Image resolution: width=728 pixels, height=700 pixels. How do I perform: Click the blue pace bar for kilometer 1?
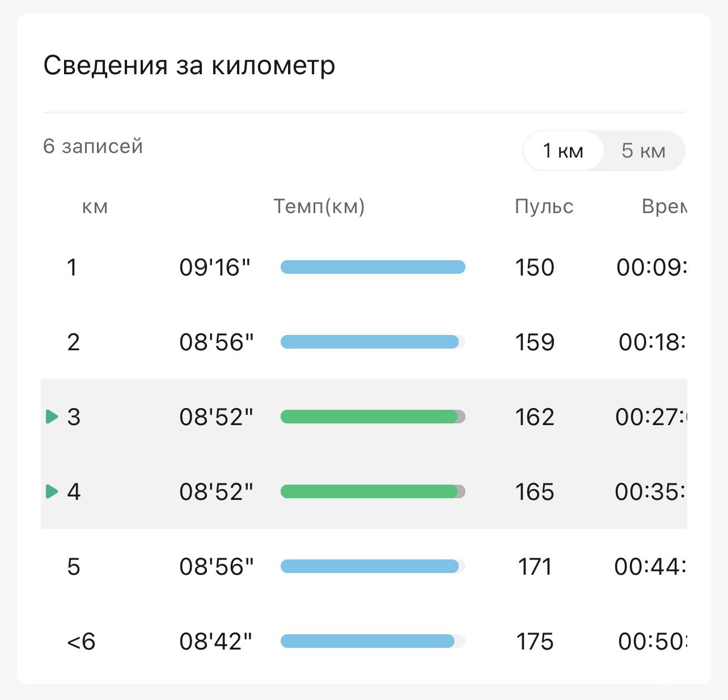tap(373, 267)
